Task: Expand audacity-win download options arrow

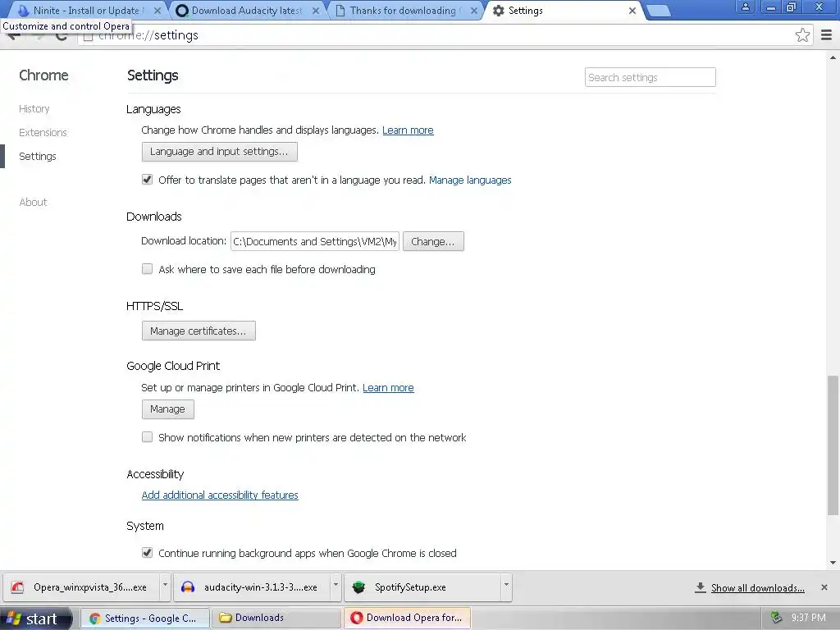Action: 336,587
